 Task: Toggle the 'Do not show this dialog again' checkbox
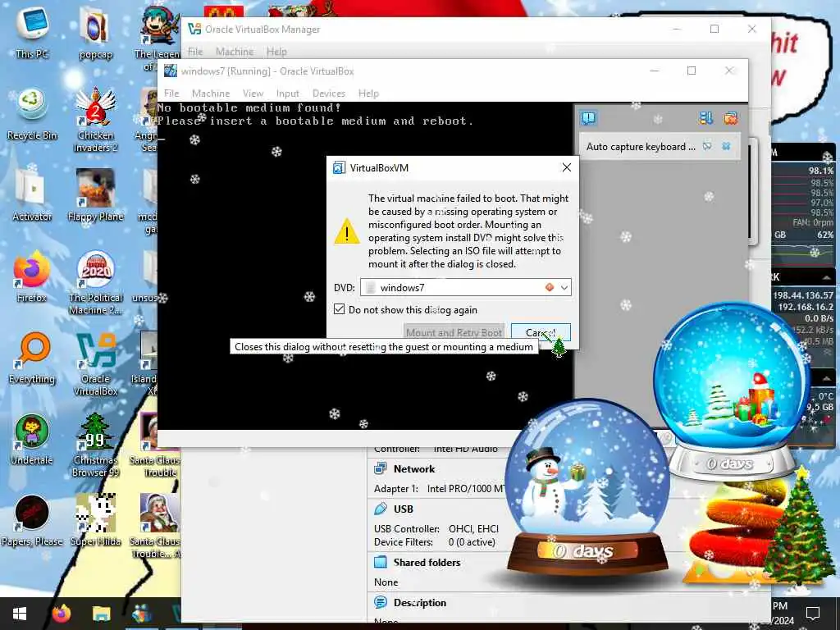[x=339, y=309]
